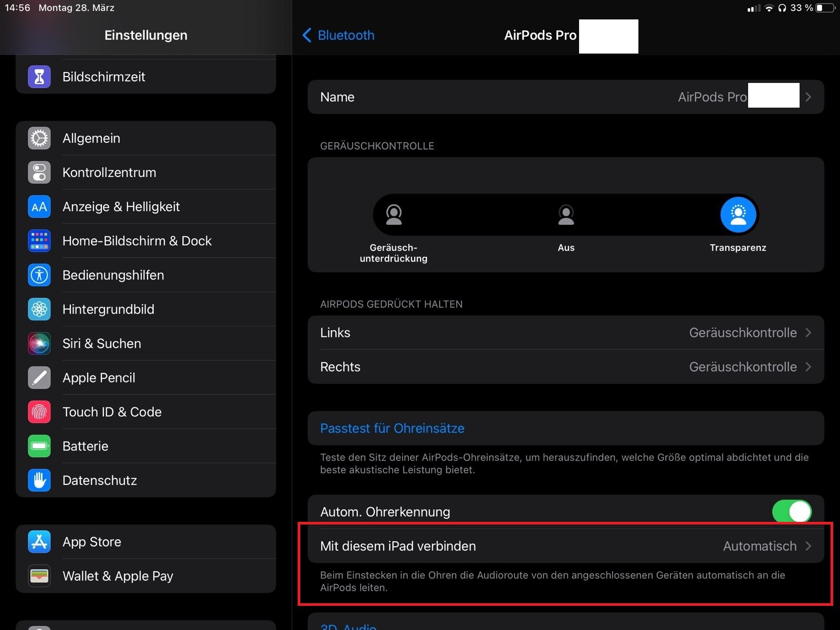Screen dimensions: 840x630
Task: Open Hintergrundbild flower icon
Action: point(39,309)
